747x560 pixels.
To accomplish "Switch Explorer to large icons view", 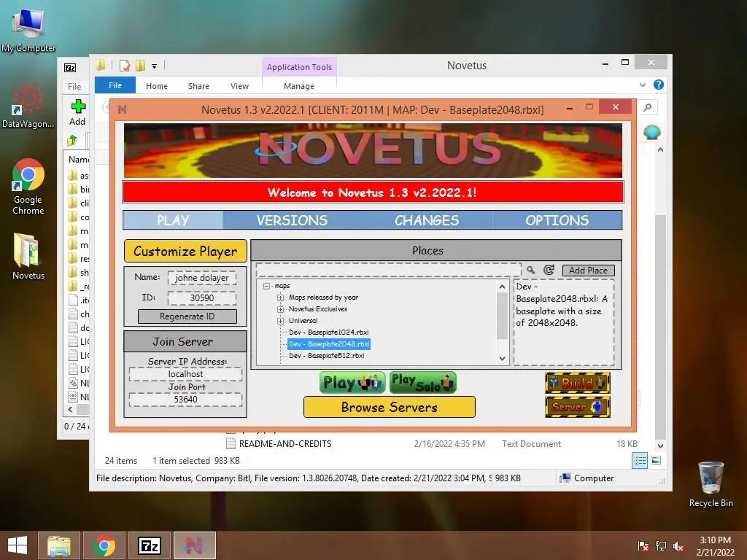I will (656, 460).
